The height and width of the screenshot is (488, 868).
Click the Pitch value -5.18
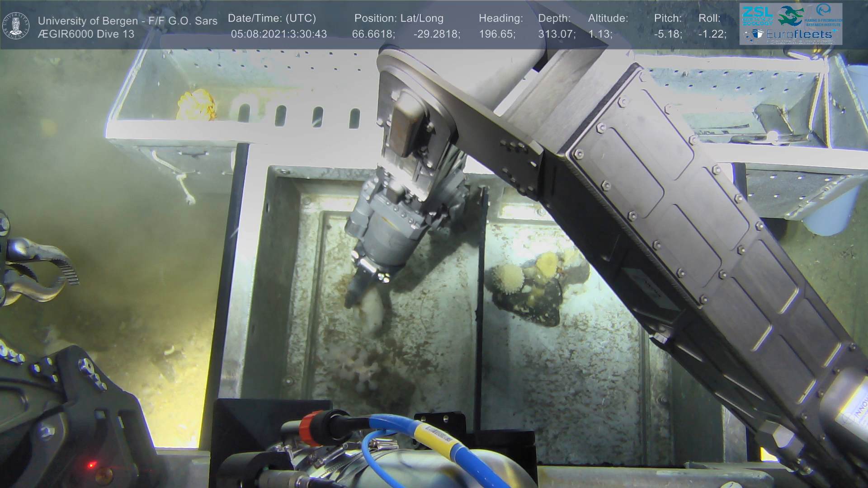tap(668, 34)
